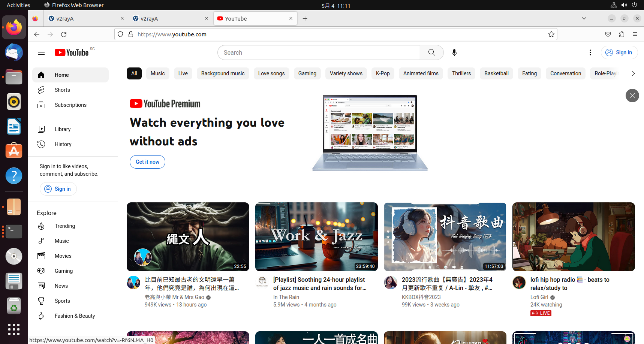Open the three-dot settings menu
The width and height of the screenshot is (644, 344).
590,52
